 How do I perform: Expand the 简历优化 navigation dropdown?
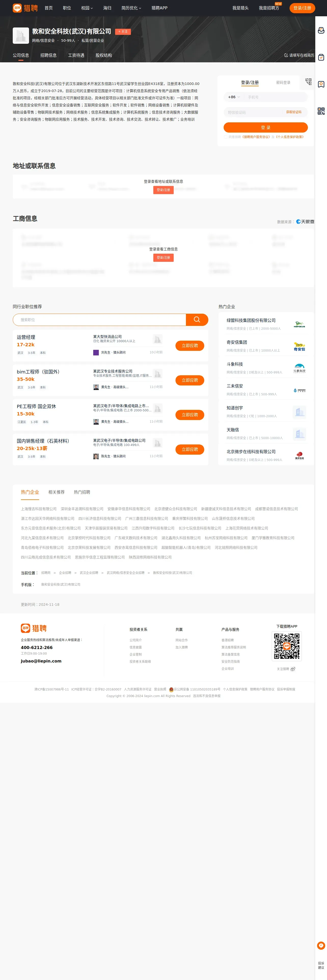(131, 8)
